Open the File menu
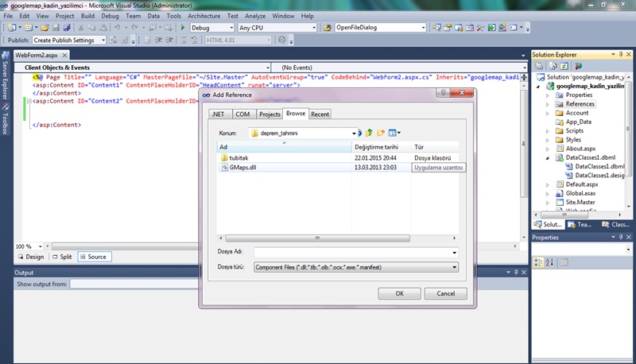This screenshot has width=636, height=364. point(8,16)
